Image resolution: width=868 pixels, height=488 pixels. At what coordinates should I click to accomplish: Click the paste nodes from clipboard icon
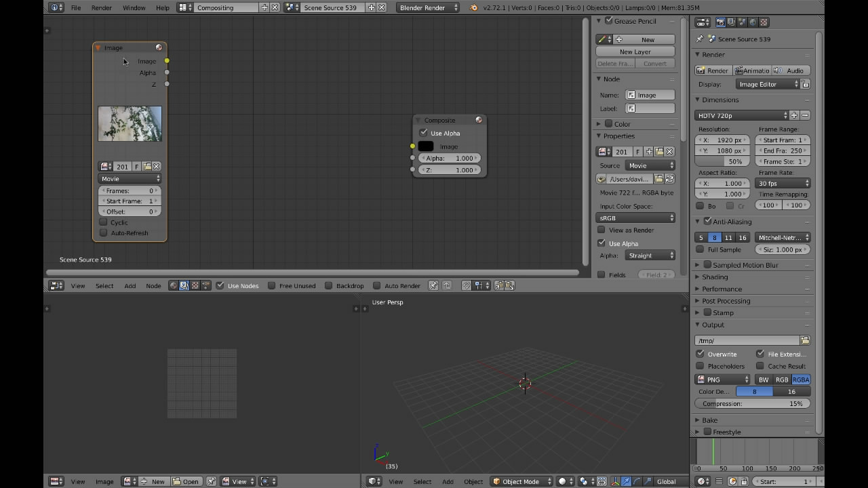click(x=509, y=285)
